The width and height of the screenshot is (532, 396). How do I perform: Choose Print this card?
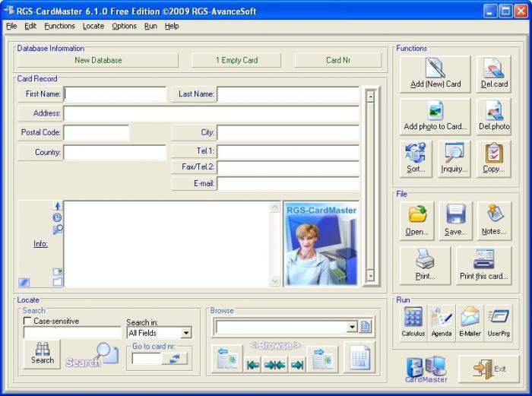click(x=484, y=266)
